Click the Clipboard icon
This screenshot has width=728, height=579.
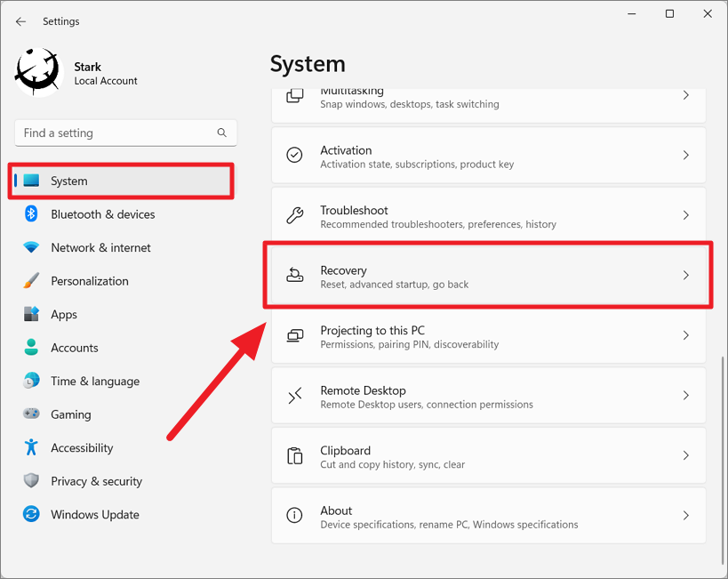tap(294, 455)
